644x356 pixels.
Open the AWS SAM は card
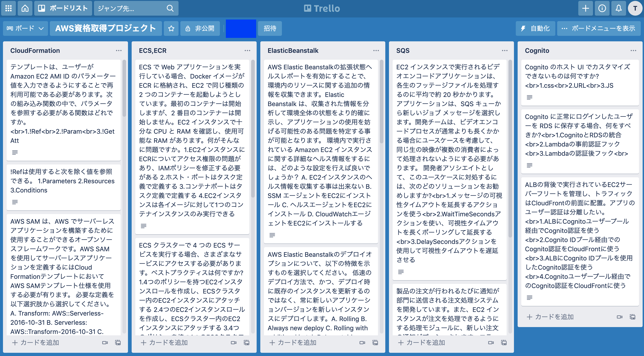pyautogui.click(x=63, y=274)
